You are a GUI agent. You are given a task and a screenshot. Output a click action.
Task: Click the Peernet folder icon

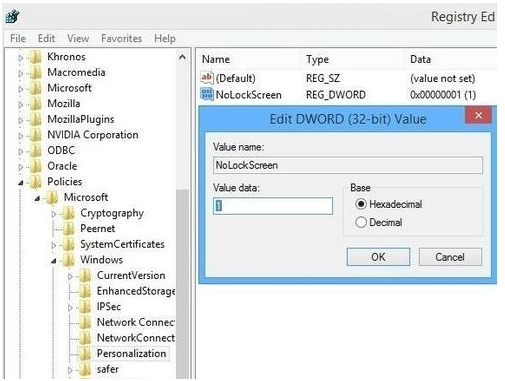click(69, 229)
